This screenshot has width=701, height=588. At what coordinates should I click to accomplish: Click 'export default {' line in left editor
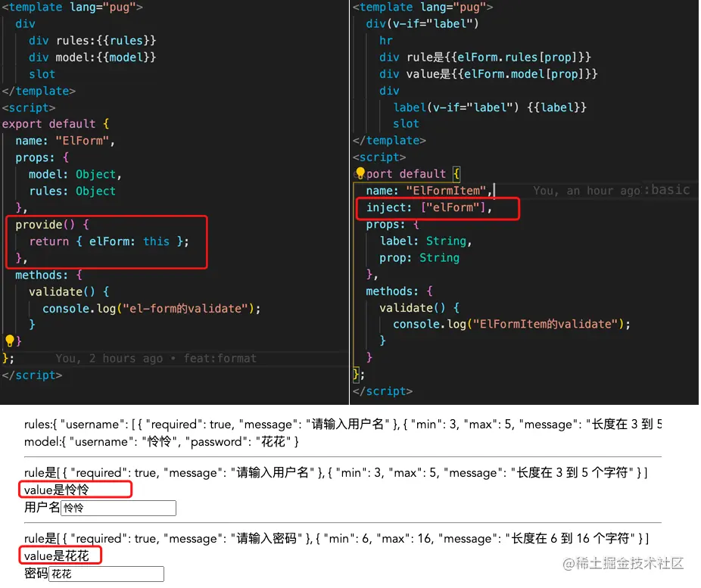[x=55, y=124]
